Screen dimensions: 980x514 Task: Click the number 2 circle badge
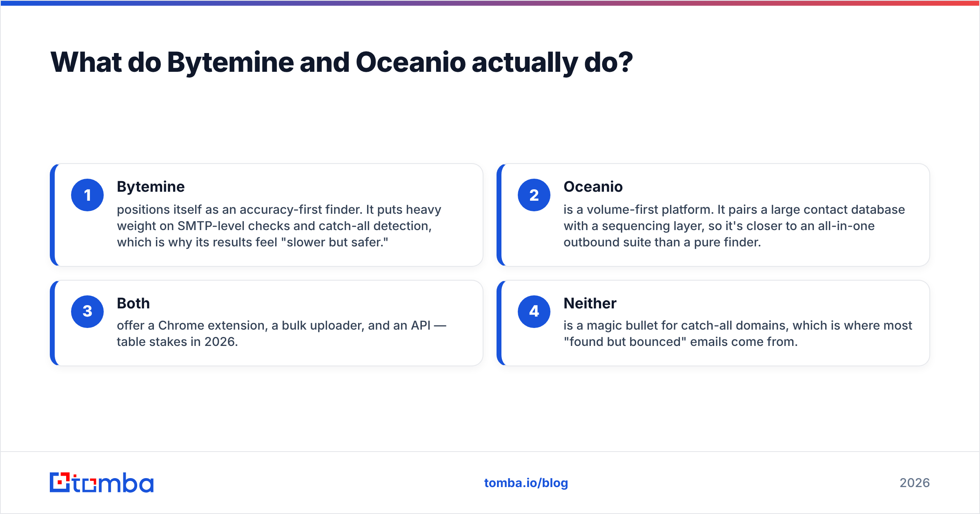tap(534, 195)
